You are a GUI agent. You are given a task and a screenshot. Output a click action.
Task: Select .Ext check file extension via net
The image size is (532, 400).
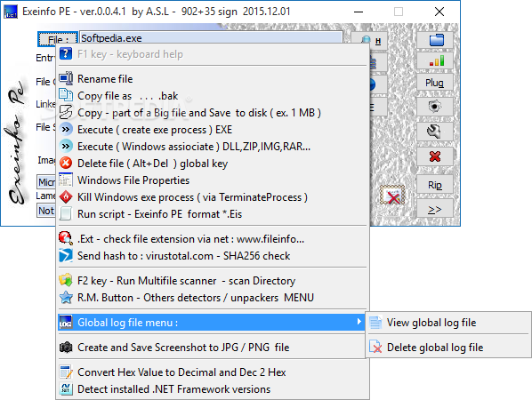213,239
